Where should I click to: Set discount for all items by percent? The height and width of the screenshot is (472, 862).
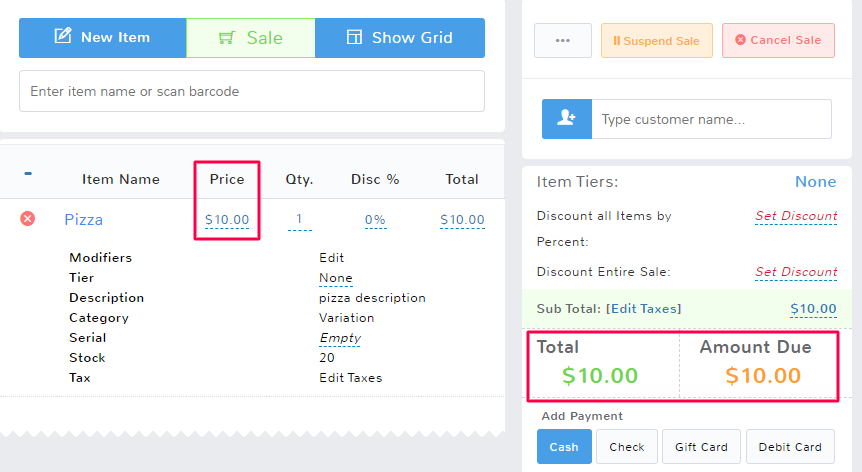(x=796, y=216)
